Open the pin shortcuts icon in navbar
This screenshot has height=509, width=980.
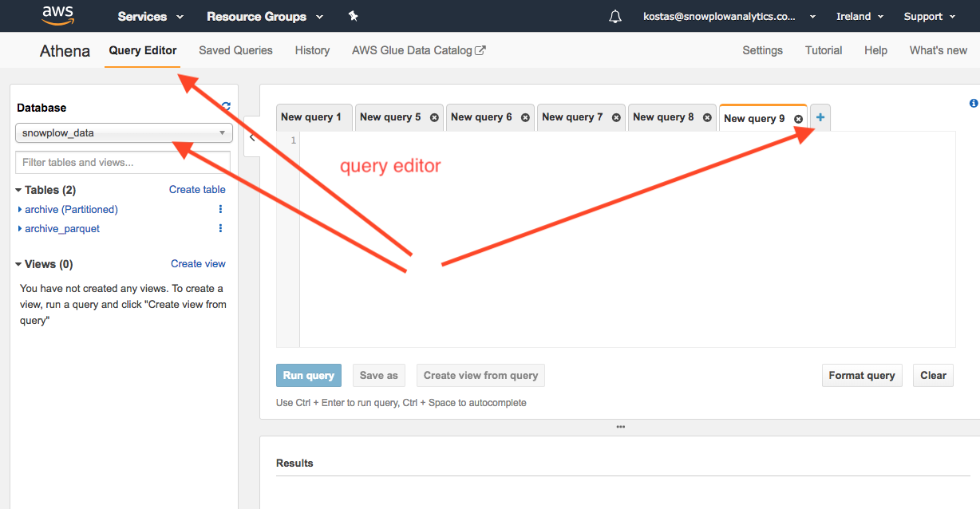(x=354, y=16)
